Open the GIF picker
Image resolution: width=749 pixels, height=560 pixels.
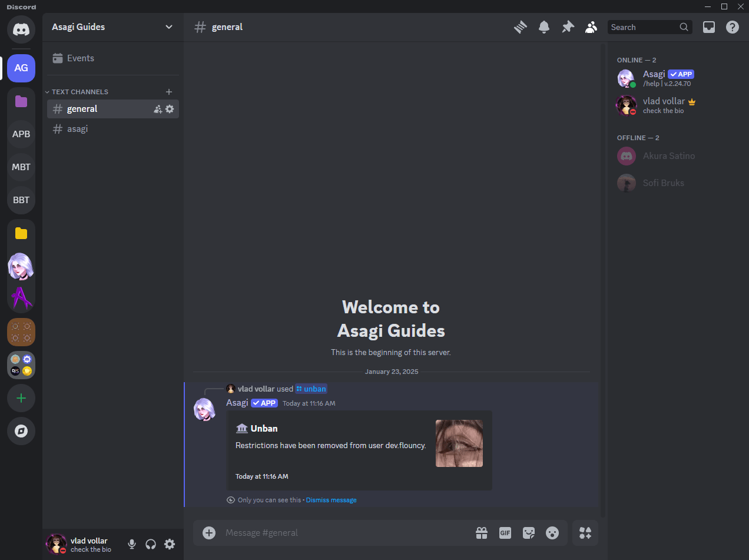[x=505, y=533]
